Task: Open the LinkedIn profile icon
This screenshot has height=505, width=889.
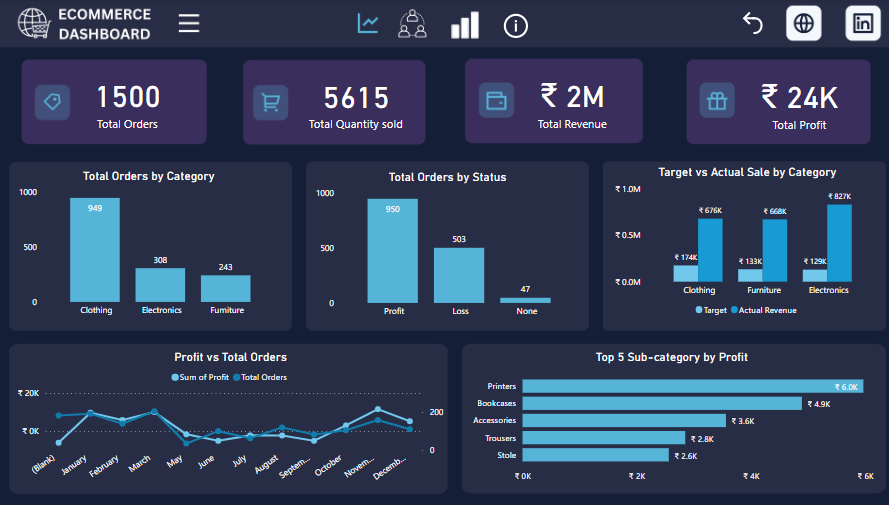Action: click(863, 23)
